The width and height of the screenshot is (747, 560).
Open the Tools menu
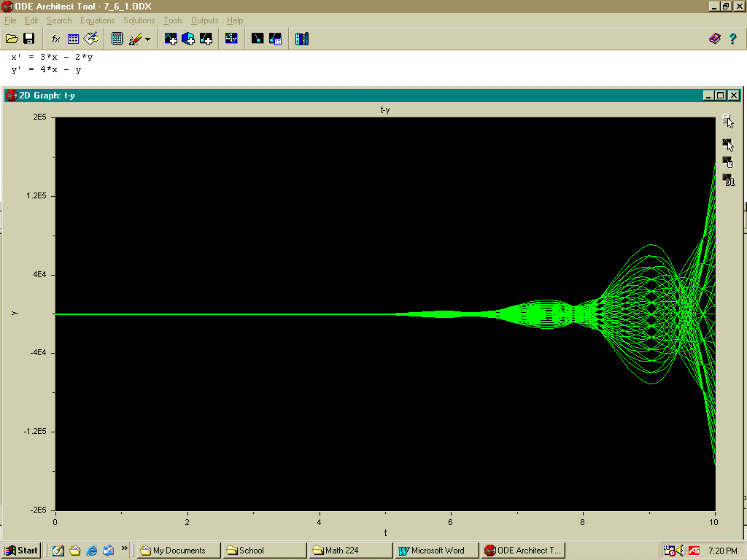click(x=173, y=20)
